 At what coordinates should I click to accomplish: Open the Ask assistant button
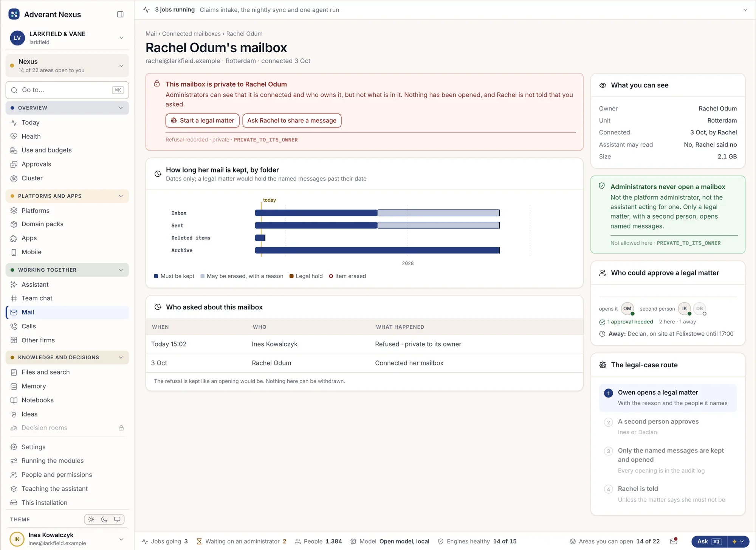(709, 541)
